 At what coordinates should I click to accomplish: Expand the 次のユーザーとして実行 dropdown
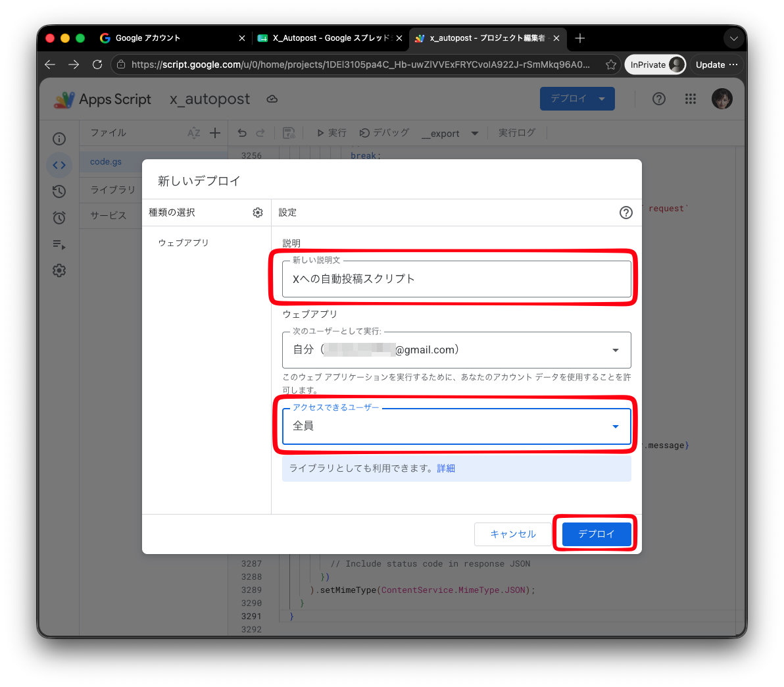456,350
